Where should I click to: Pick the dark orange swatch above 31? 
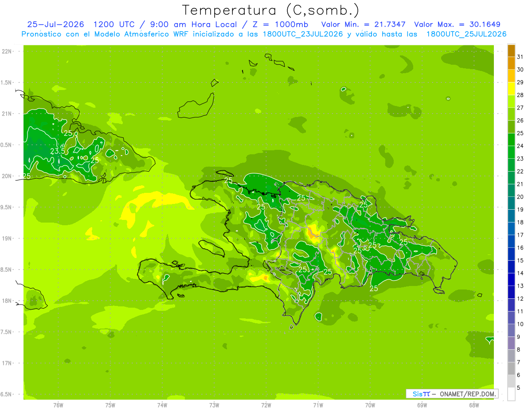[x=511, y=51]
